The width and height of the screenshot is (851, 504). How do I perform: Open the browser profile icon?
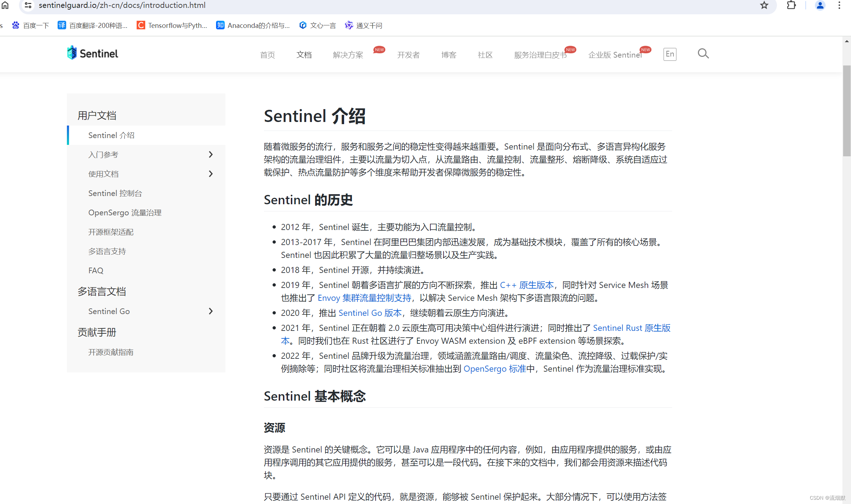tap(820, 5)
